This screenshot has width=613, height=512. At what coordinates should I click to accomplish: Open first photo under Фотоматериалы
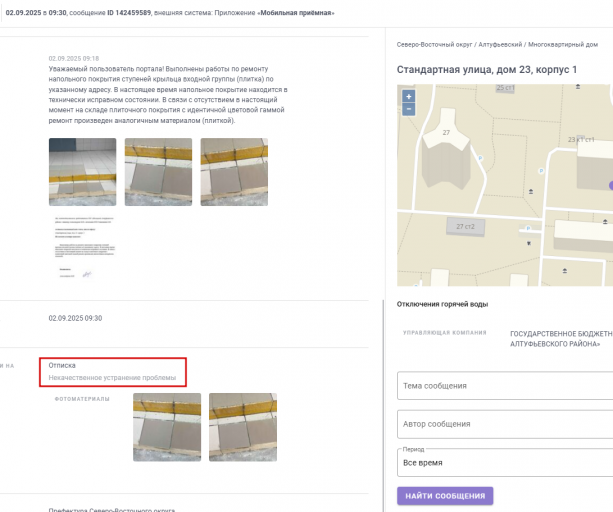pos(167,427)
